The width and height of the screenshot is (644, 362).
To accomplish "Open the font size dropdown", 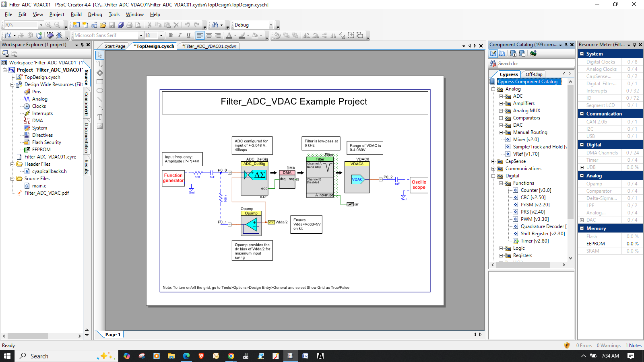I will [161, 35].
